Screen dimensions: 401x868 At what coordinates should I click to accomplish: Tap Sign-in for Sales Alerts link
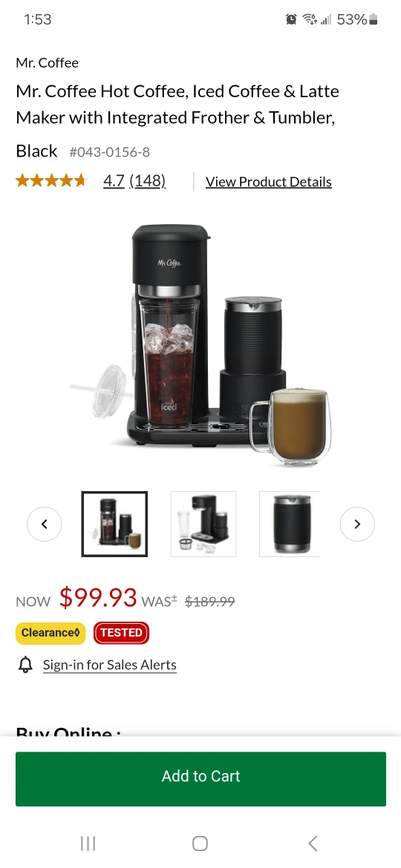pos(110,665)
